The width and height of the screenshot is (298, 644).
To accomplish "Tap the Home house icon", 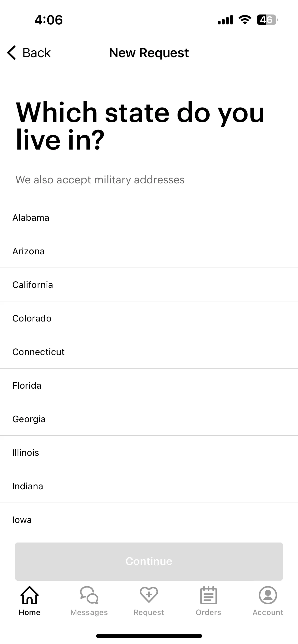I will [x=30, y=595].
